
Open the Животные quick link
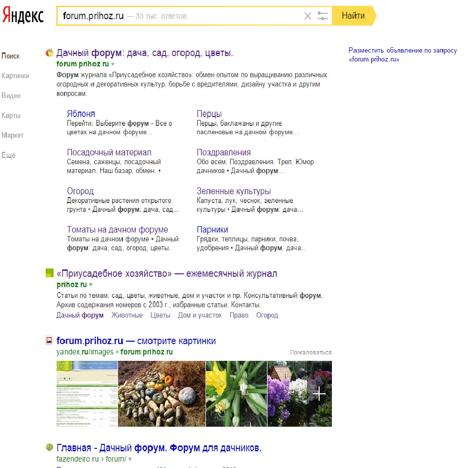pyautogui.click(x=127, y=315)
